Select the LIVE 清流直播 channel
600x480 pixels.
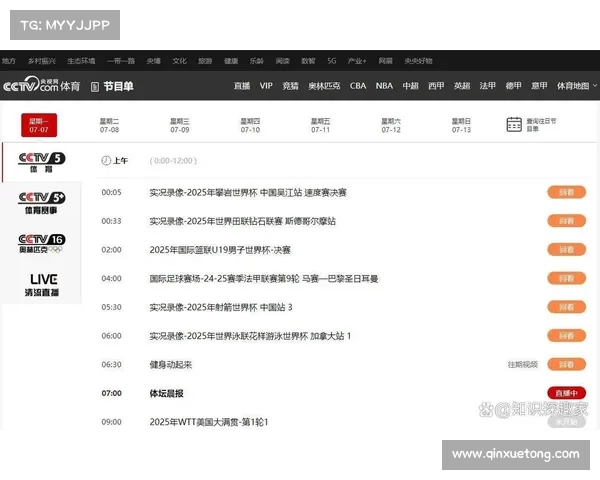(x=42, y=285)
